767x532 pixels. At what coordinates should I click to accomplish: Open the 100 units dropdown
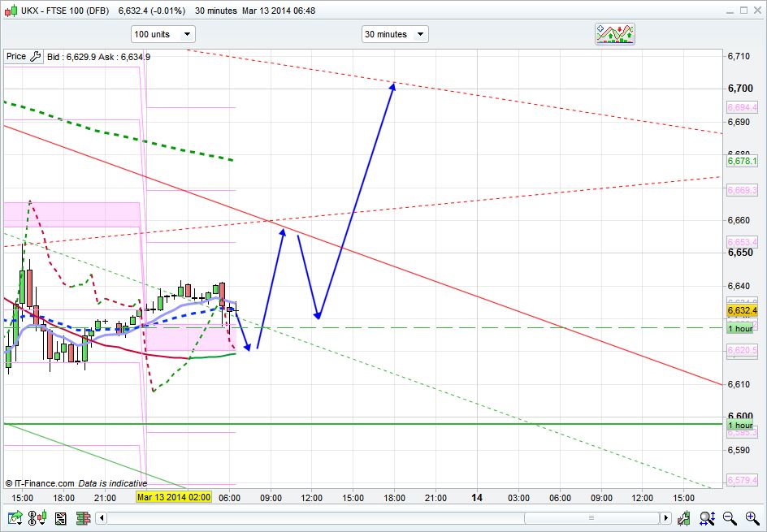(163, 34)
